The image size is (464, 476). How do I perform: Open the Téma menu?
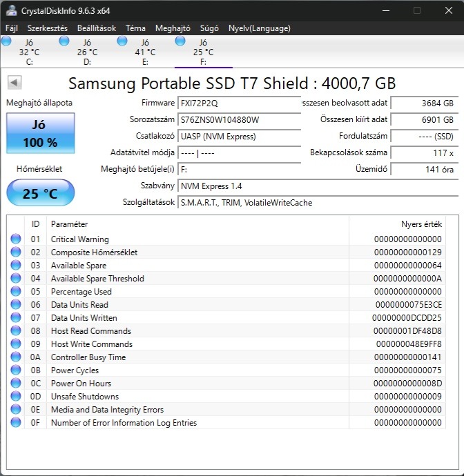135,28
